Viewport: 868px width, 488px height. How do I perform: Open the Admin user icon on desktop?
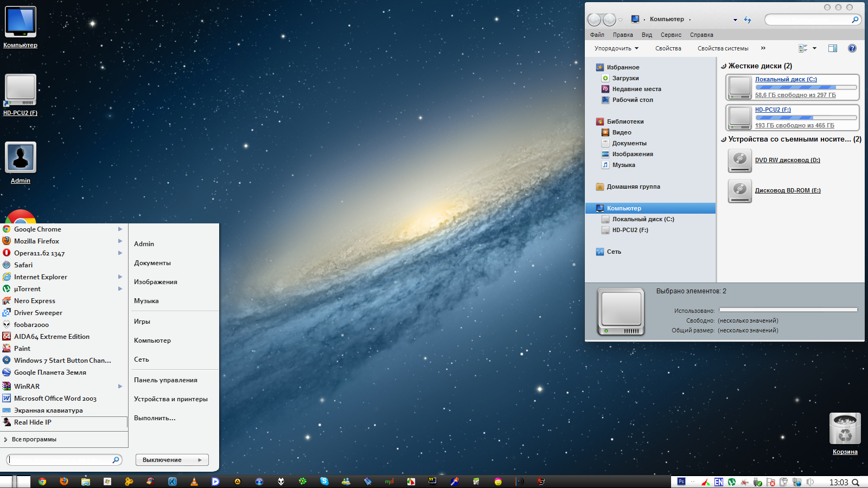(21, 158)
